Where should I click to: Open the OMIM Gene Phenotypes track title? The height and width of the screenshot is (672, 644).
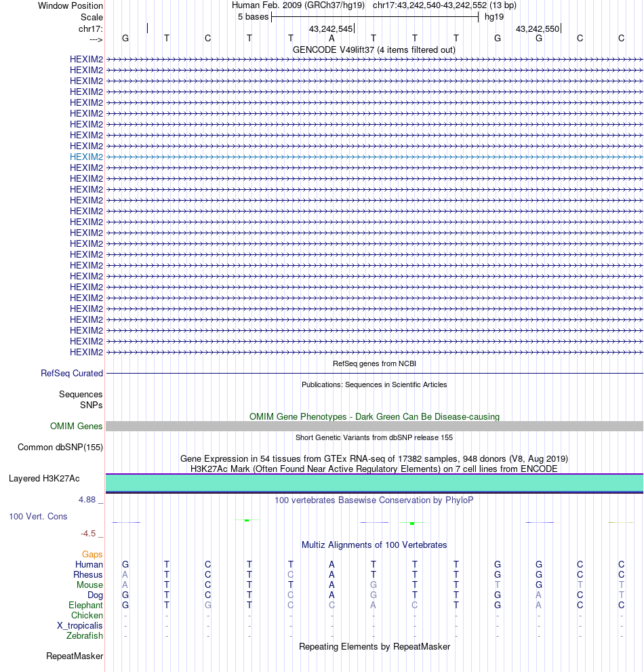pyautogui.click(x=374, y=417)
